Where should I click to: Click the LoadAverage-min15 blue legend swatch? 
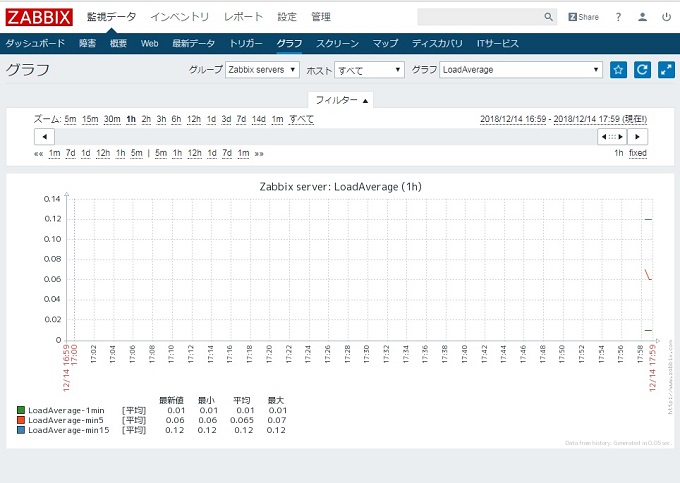(21, 430)
